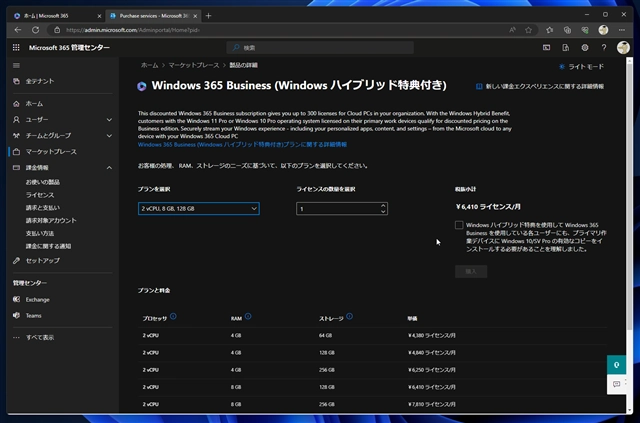
Task: Open a new browser tab
Action: [209, 16]
